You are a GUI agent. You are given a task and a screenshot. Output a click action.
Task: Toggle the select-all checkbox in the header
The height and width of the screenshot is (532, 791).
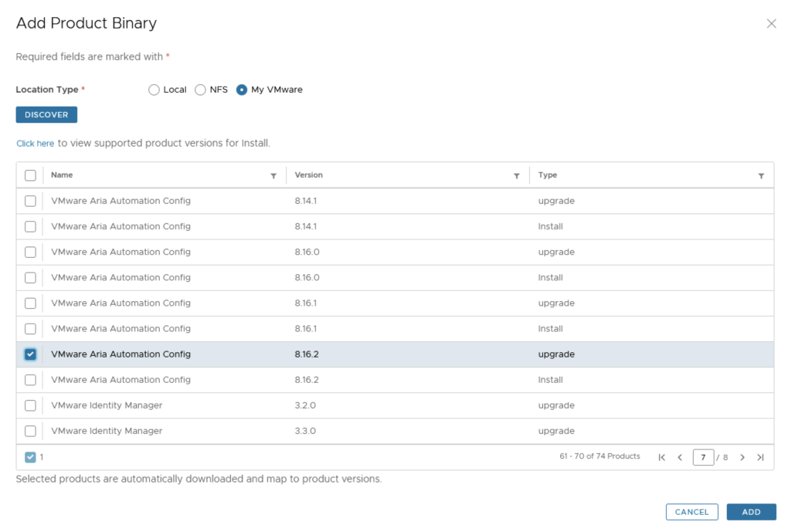coord(30,175)
